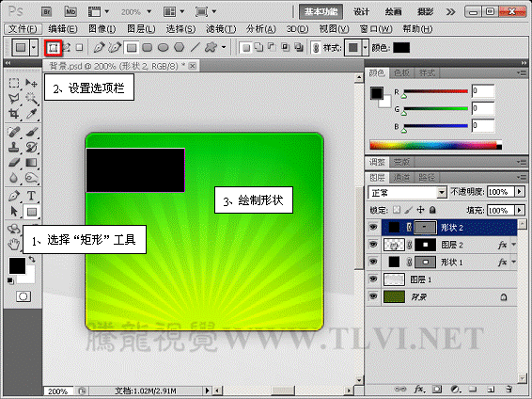Screen dimensions: 532x399
Task: Hide the 形状 1 layer
Action: tap(373, 262)
